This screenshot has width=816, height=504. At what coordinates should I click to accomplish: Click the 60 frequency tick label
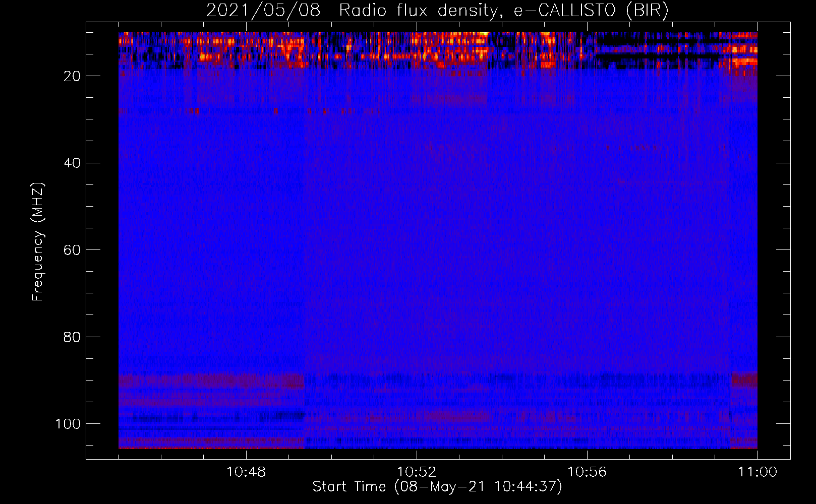click(73, 250)
